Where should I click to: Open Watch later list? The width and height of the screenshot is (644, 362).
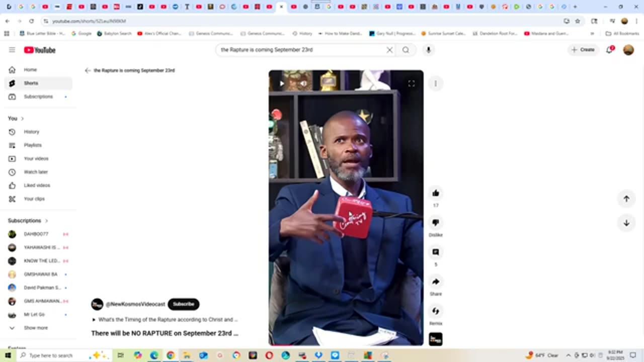point(38,172)
